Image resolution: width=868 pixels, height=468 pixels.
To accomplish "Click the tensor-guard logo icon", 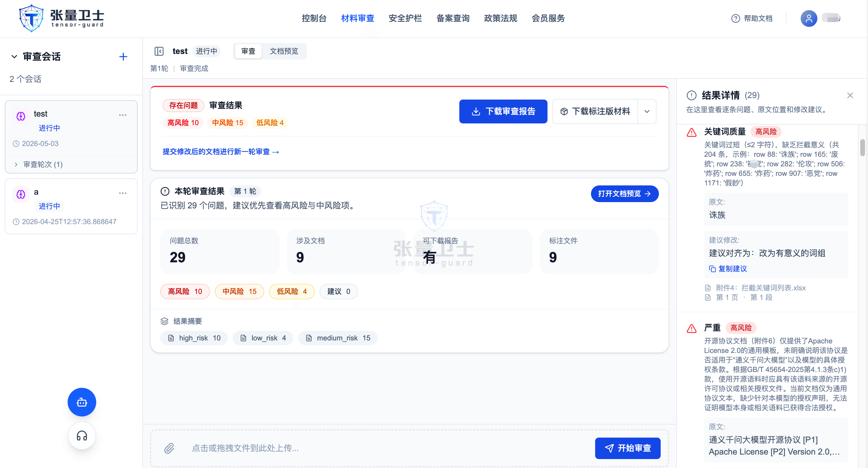I will point(31,18).
